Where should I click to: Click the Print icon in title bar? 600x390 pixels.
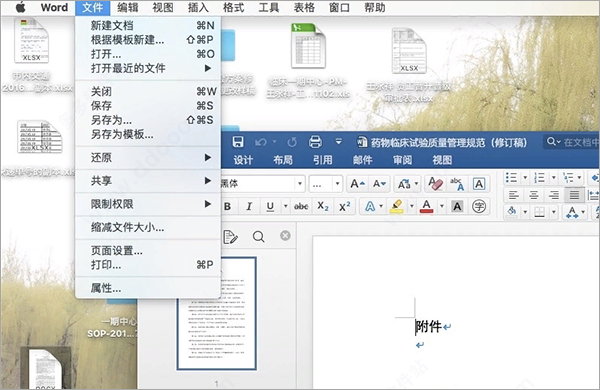tap(315, 142)
